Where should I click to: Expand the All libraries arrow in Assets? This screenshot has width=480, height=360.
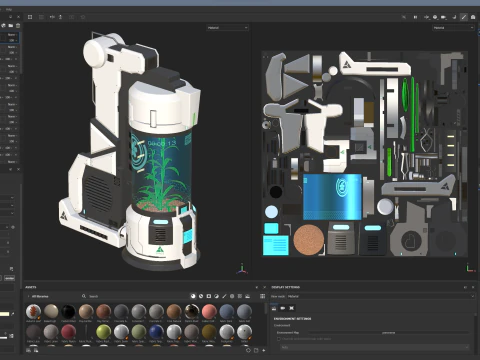(x=29, y=296)
